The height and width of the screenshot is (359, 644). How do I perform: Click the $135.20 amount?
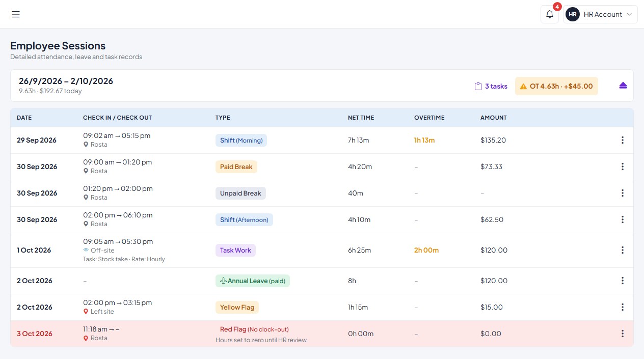click(493, 140)
